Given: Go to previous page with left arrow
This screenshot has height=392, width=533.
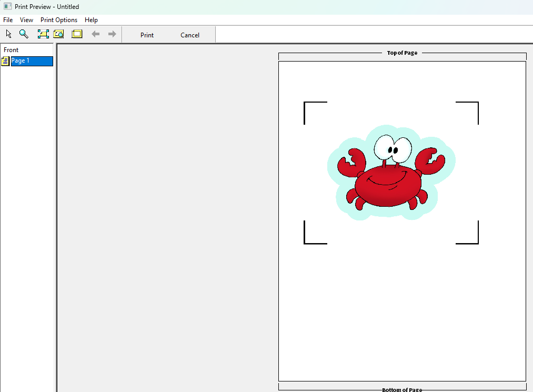Looking at the screenshot, I should click(96, 34).
